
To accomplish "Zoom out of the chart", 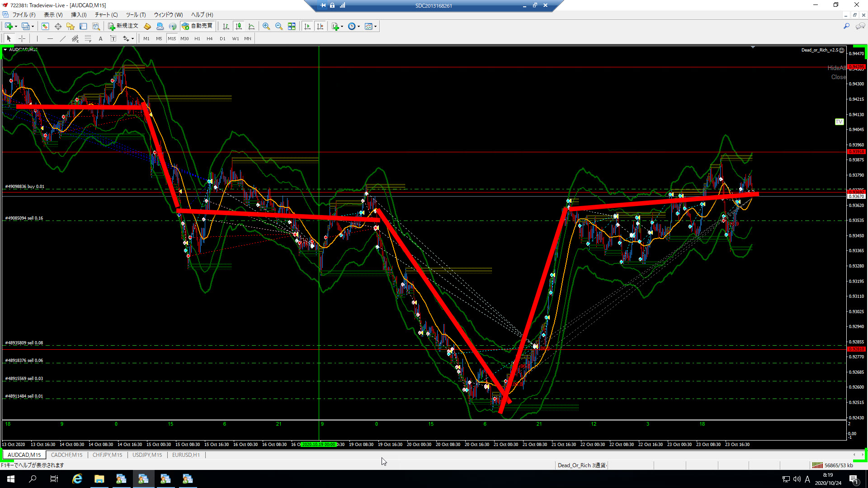I will click(x=279, y=26).
